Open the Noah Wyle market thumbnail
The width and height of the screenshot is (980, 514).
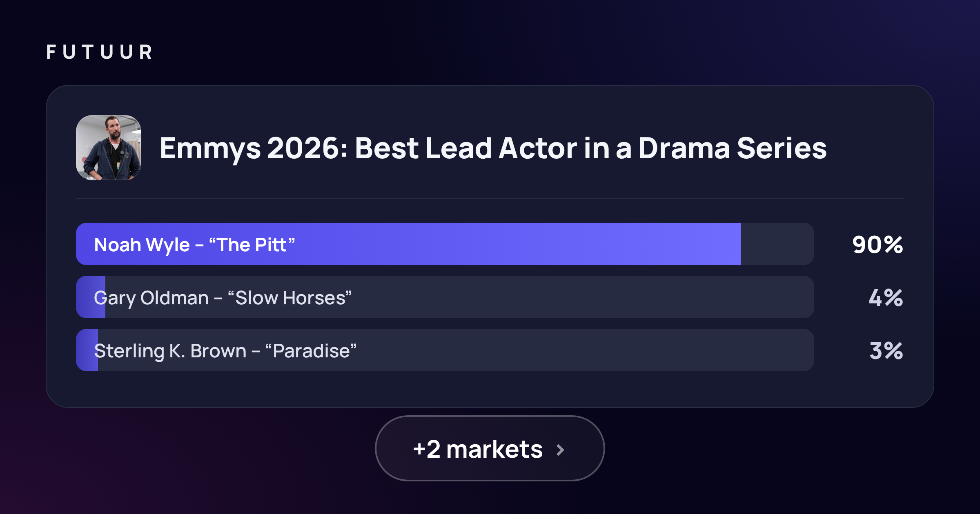(109, 148)
